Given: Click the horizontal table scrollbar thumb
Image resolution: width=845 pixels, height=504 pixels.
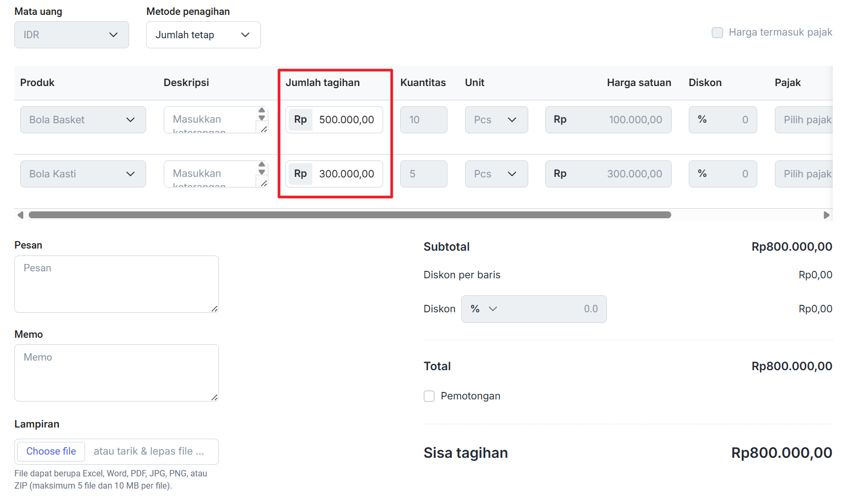Looking at the screenshot, I should click(350, 215).
